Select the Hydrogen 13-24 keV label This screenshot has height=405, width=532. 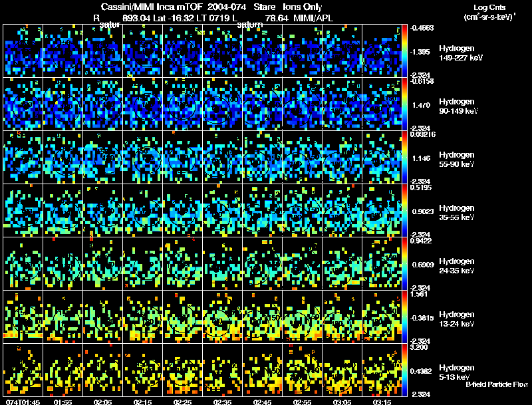[x=457, y=319]
